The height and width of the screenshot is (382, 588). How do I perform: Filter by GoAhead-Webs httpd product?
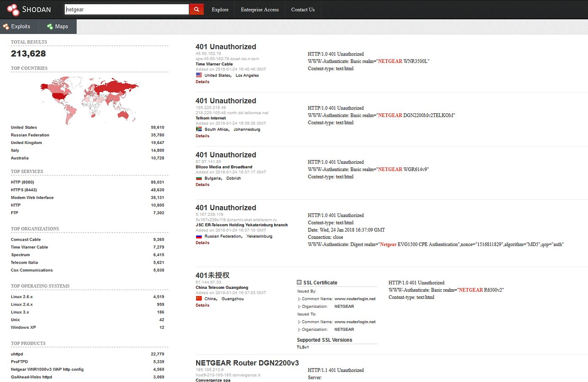31,377
